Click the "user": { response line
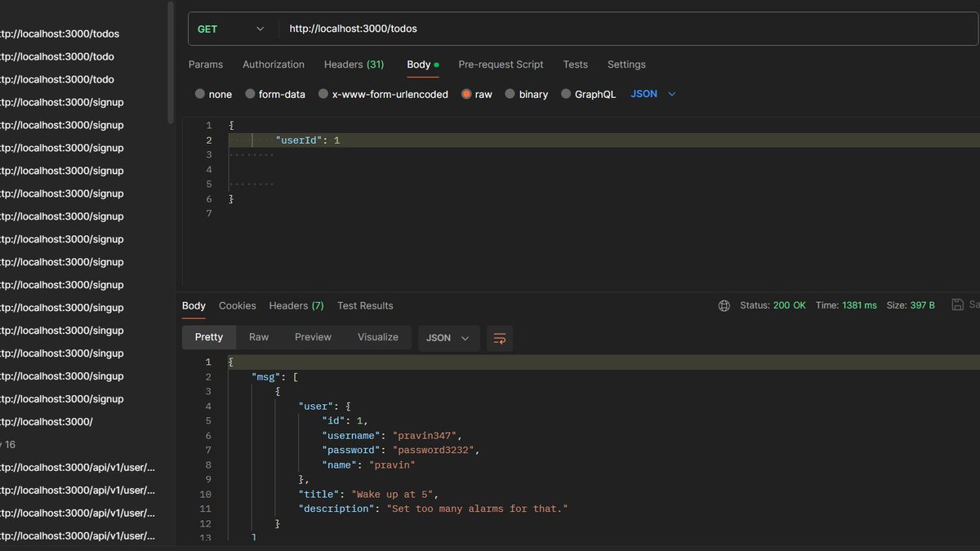This screenshot has width=980, height=551. click(324, 407)
